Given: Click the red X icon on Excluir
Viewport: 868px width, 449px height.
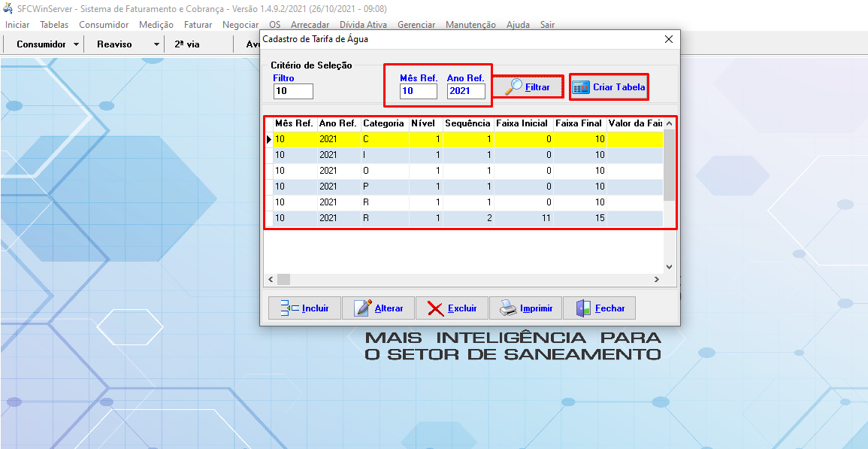Looking at the screenshot, I should point(435,308).
